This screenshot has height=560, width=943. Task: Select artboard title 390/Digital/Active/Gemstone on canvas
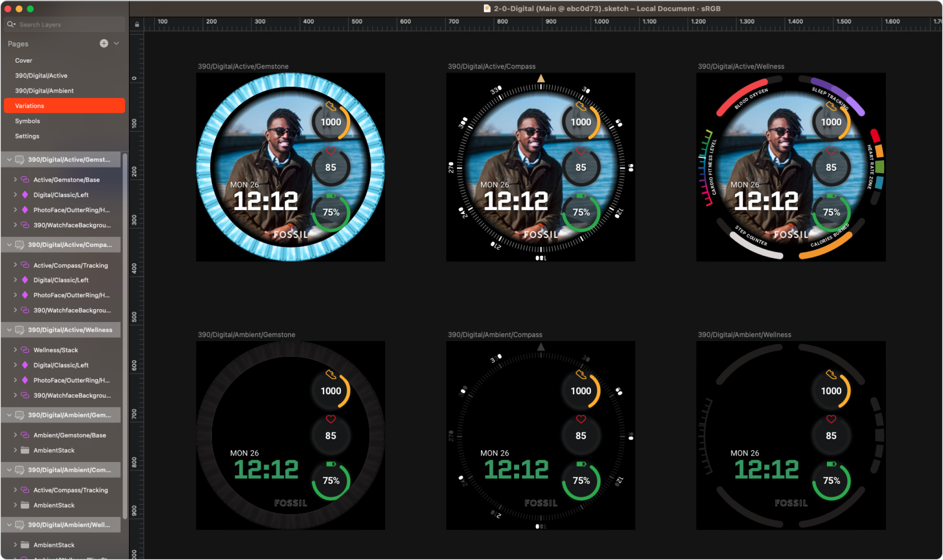(243, 67)
